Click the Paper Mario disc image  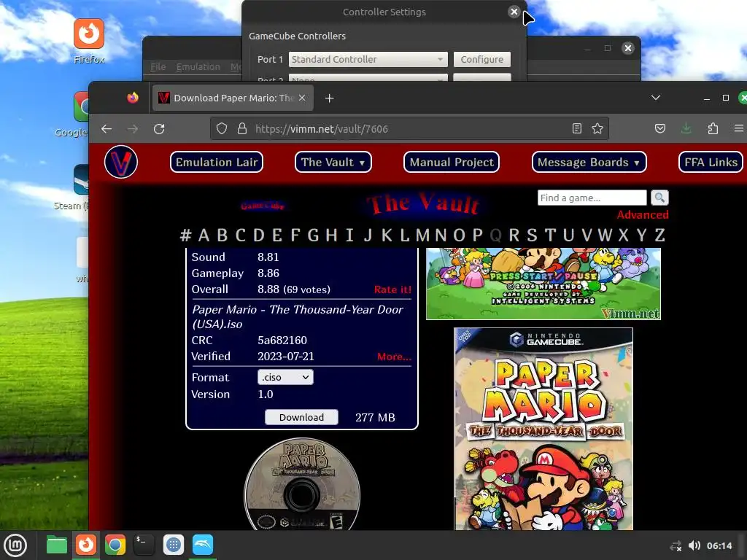[x=302, y=484]
